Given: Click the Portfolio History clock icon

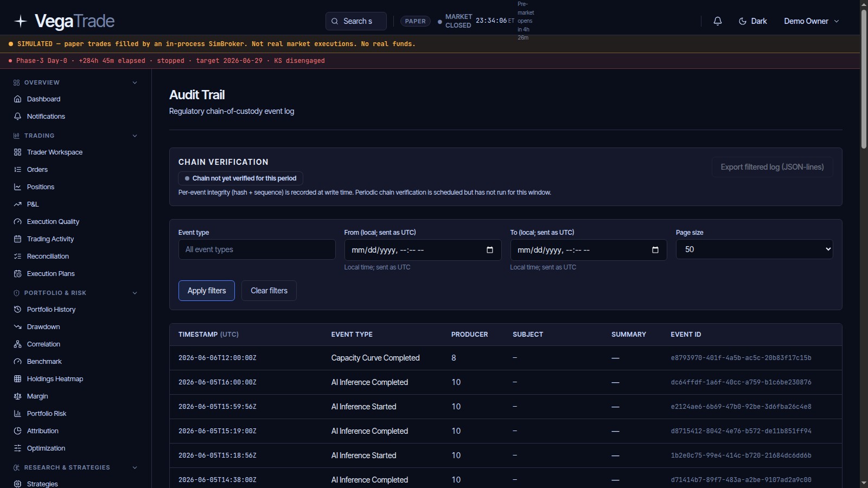Looking at the screenshot, I should click(17, 310).
